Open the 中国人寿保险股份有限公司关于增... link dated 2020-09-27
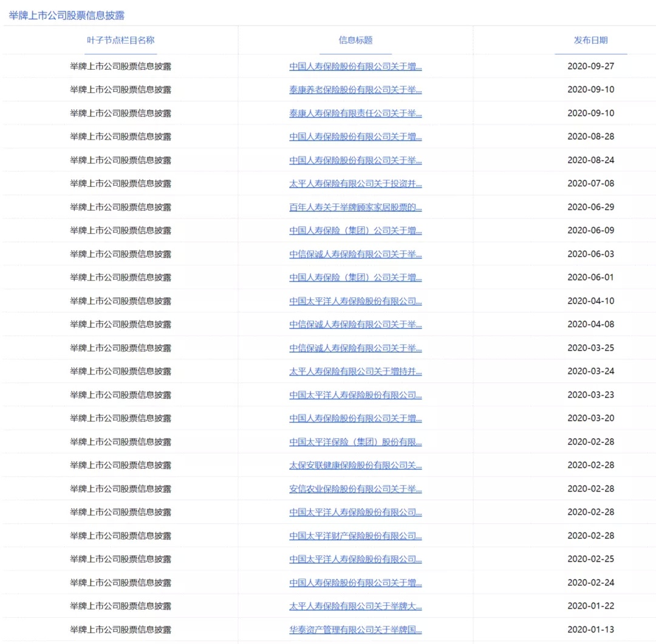The width and height of the screenshot is (656, 644). [x=355, y=66]
